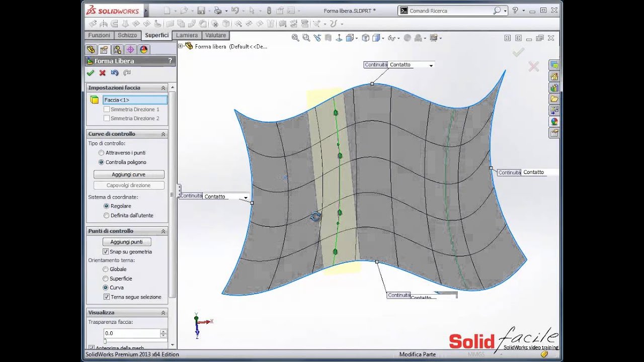Image resolution: width=644 pixels, height=362 pixels.
Task: Collapse the Visualizza section
Action: [x=163, y=312]
